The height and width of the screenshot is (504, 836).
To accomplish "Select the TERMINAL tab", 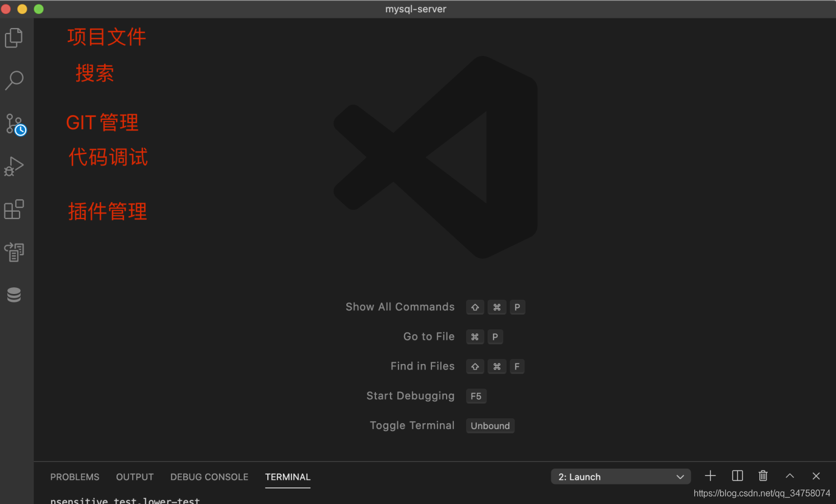I will [288, 477].
